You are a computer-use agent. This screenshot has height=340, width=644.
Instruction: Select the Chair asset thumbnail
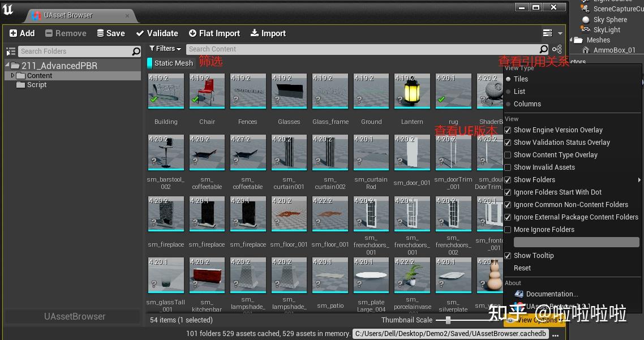tap(207, 91)
